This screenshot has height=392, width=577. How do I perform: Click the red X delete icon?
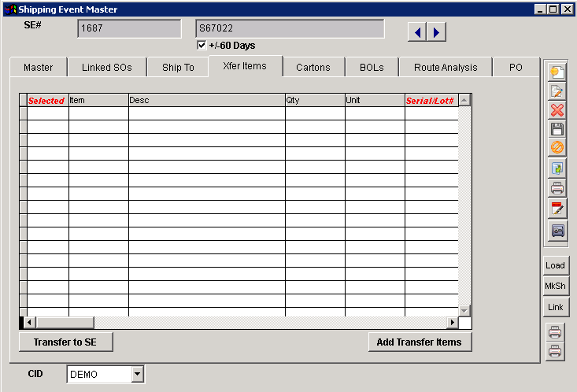click(557, 110)
